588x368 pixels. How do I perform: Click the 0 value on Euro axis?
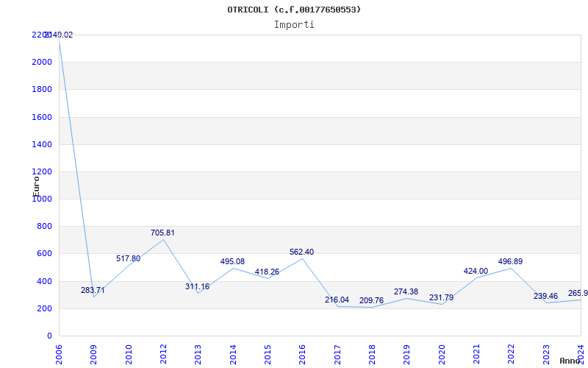point(49,336)
